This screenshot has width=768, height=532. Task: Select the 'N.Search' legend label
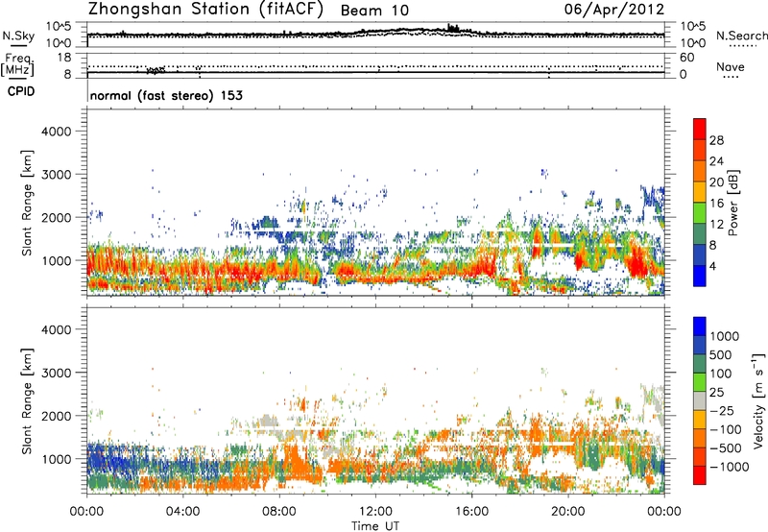[741, 36]
